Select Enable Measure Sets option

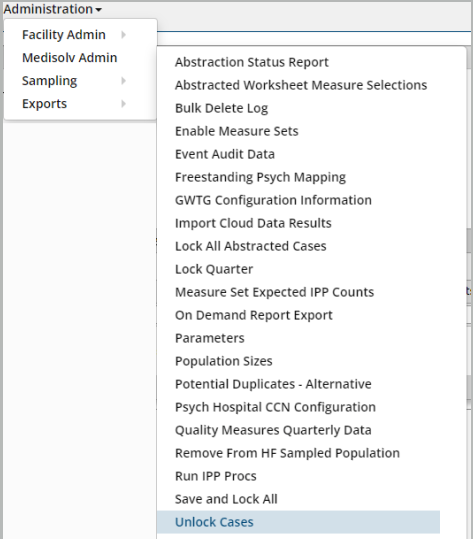pyautogui.click(x=236, y=131)
